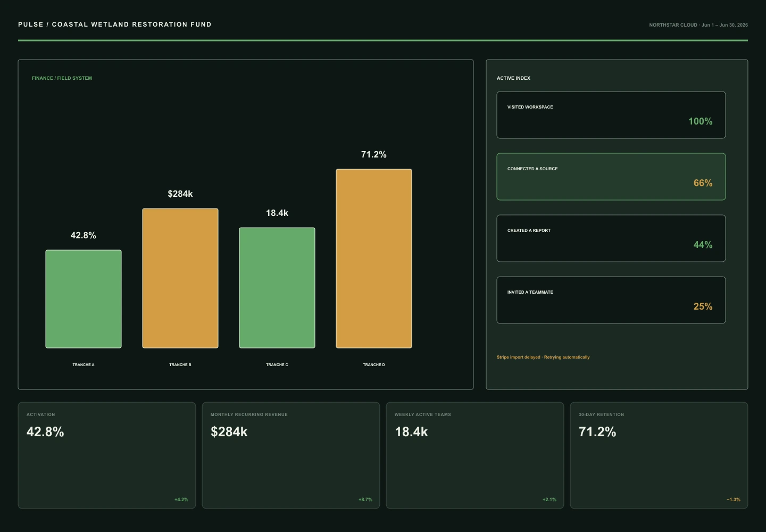
Task: Open the Monthly Recurring Revenue tile
Action: click(x=291, y=455)
